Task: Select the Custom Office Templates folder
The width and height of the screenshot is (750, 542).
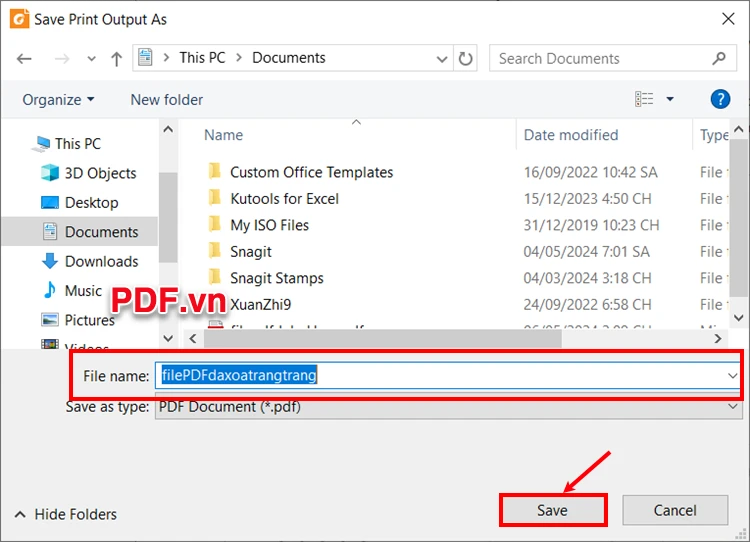Action: (311, 172)
